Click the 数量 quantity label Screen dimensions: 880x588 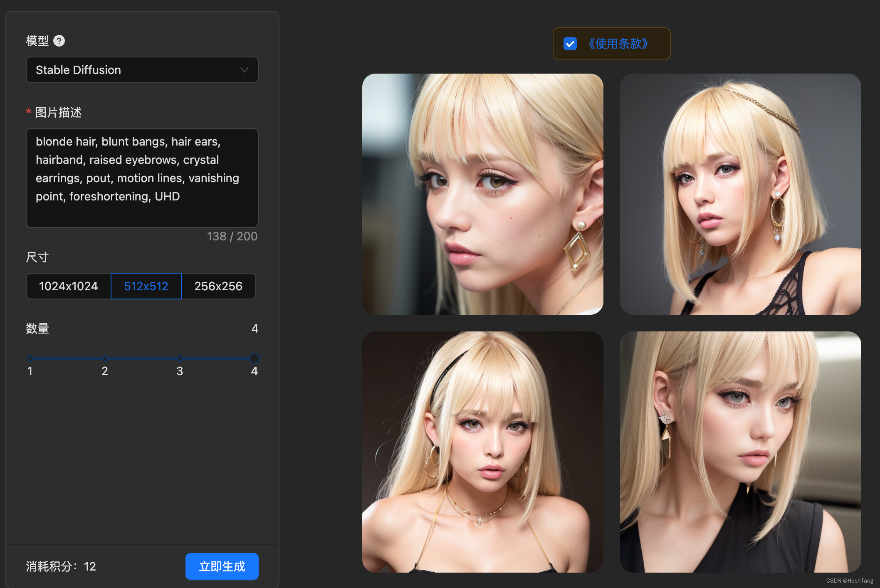pyautogui.click(x=37, y=329)
